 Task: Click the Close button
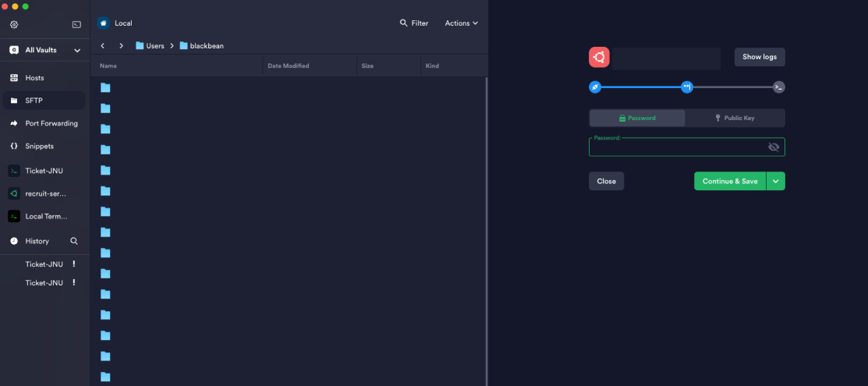click(606, 181)
